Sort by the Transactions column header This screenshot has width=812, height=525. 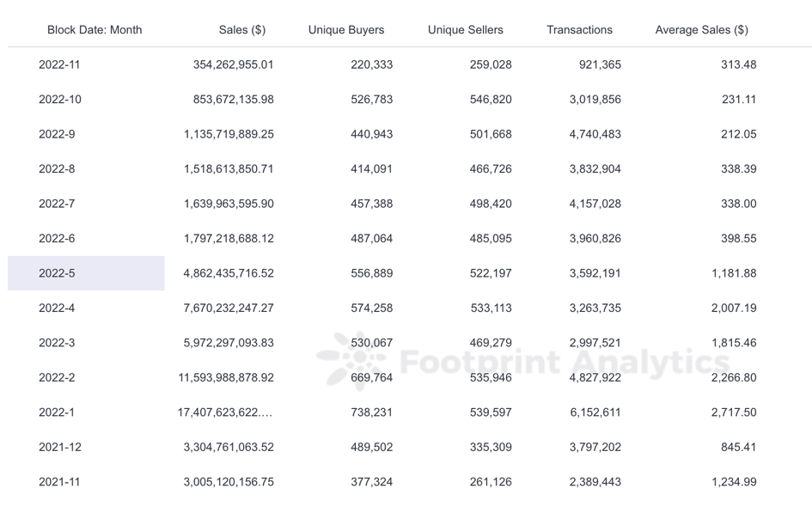(579, 30)
